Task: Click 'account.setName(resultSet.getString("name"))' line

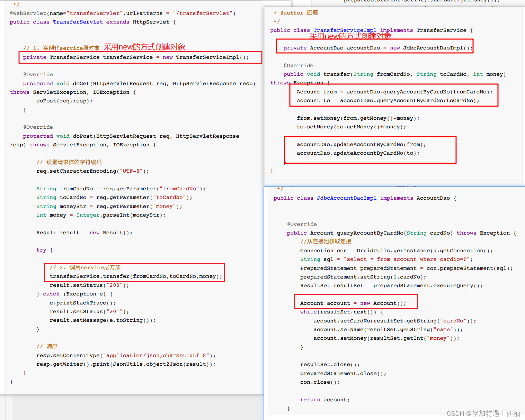Action: [x=388, y=329]
